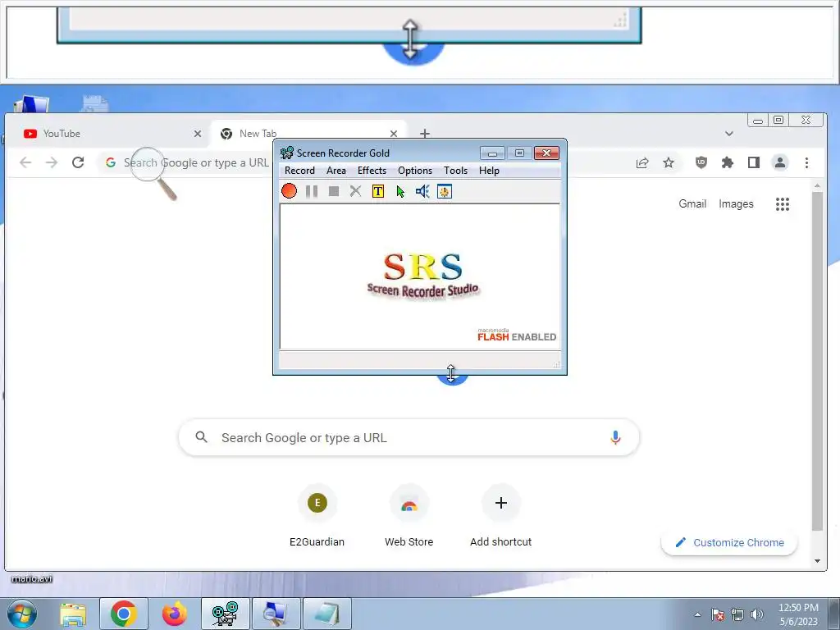Open the Effects menu

[x=372, y=171]
